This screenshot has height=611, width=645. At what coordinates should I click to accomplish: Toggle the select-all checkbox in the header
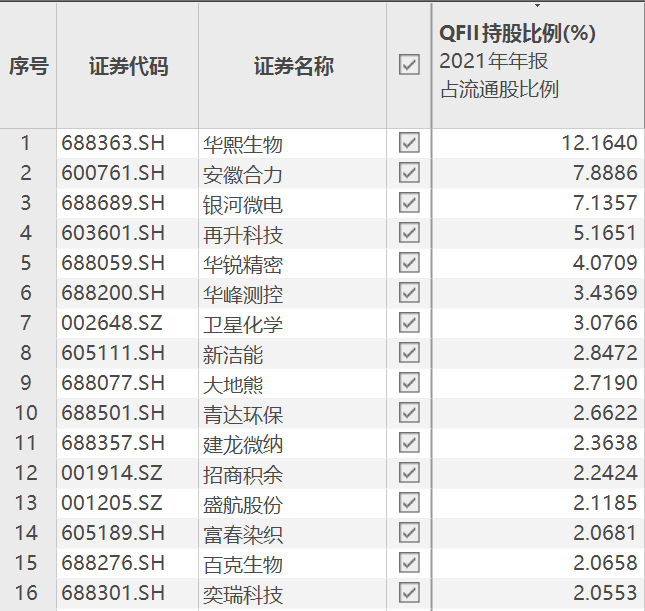(x=408, y=65)
